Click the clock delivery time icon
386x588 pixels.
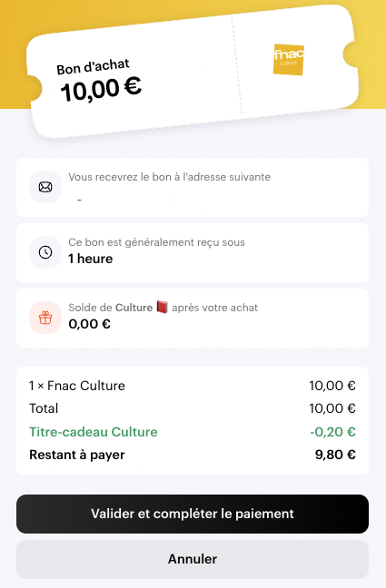point(45,252)
